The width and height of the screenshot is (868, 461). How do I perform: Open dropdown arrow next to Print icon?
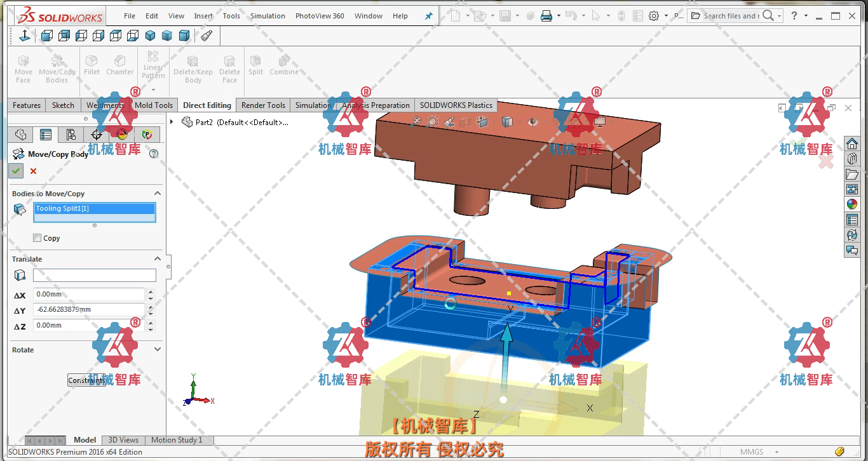559,16
